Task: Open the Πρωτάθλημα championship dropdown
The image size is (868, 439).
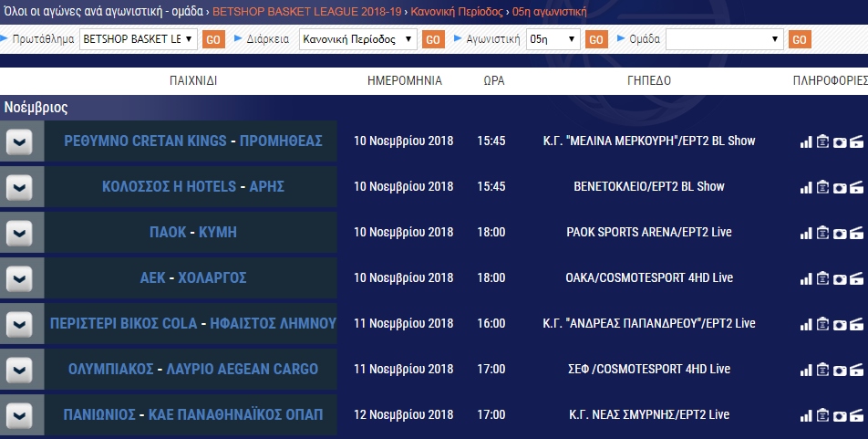Action: click(139, 39)
